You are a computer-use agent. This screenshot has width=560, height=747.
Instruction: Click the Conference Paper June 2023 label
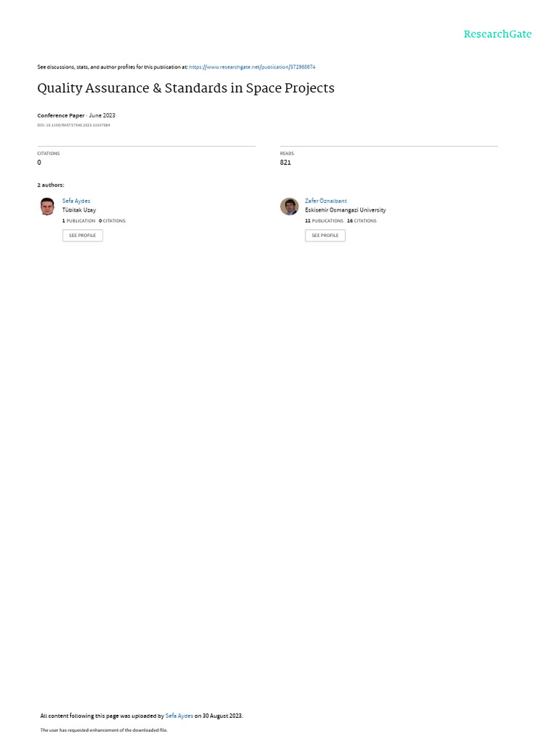pyautogui.click(x=76, y=116)
